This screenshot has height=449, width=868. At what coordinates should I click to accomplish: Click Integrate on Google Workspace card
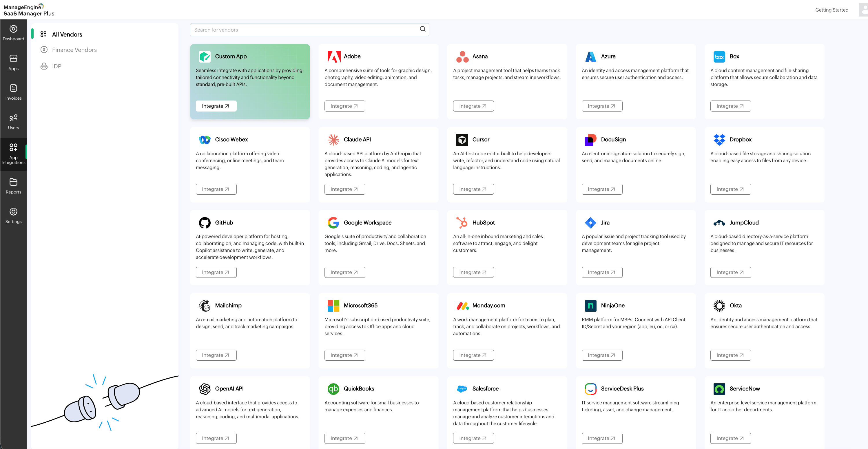tap(345, 272)
